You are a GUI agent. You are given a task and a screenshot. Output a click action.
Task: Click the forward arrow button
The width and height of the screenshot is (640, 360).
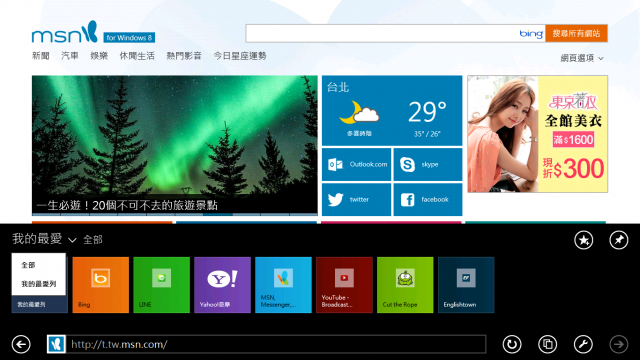coord(619,344)
